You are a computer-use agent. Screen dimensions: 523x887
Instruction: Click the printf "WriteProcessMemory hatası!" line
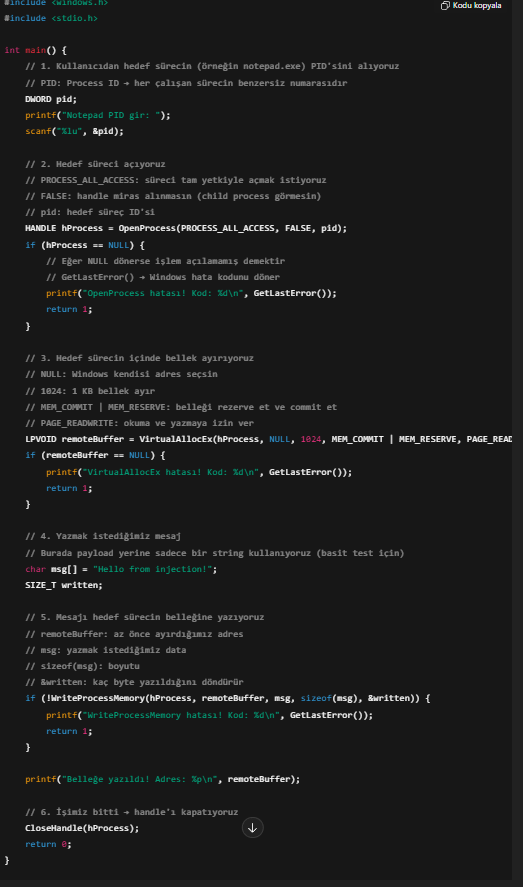pos(209,715)
